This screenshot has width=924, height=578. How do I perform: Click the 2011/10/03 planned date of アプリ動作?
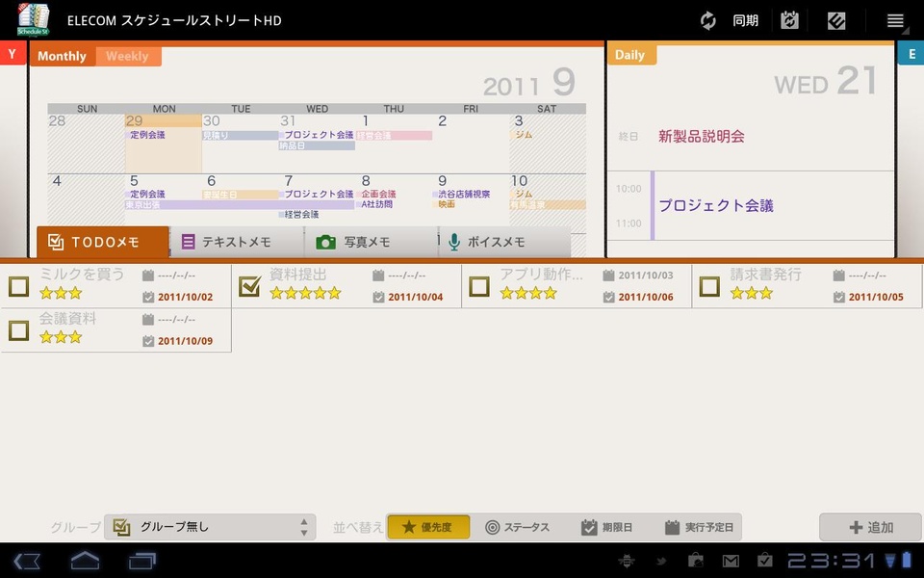click(645, 276)
